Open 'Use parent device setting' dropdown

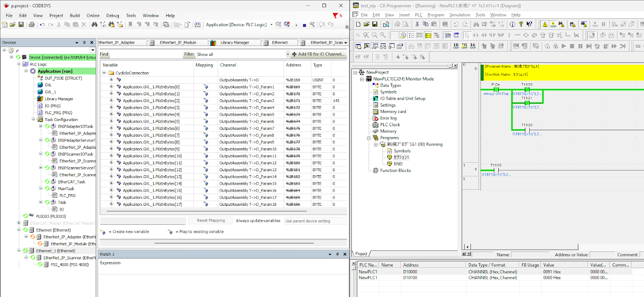click(315, 221)
